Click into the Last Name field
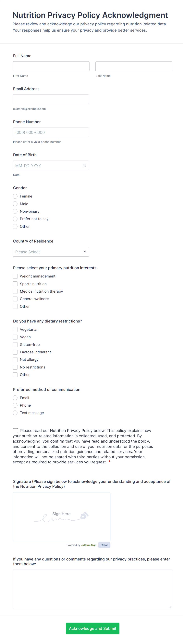 (x=134, y=66)
